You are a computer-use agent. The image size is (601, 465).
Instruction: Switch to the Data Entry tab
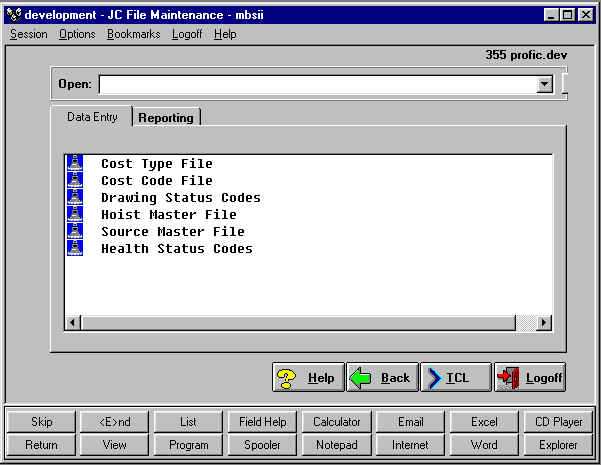pos(92,117)
